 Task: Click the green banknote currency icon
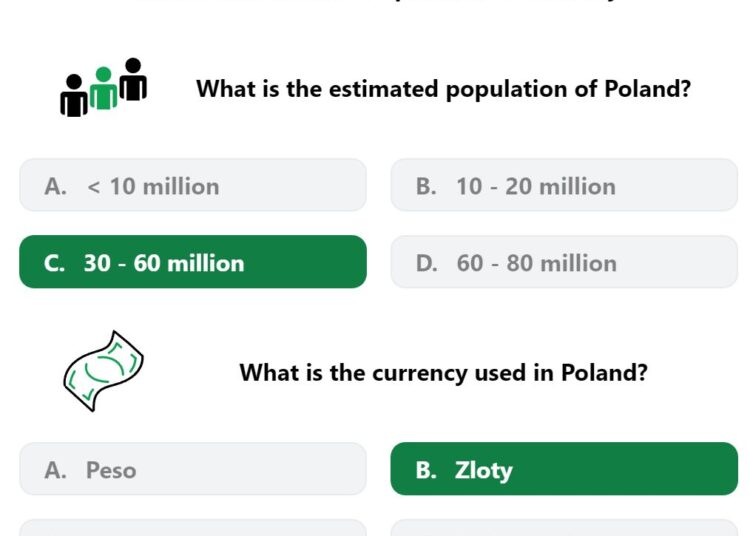103,371
